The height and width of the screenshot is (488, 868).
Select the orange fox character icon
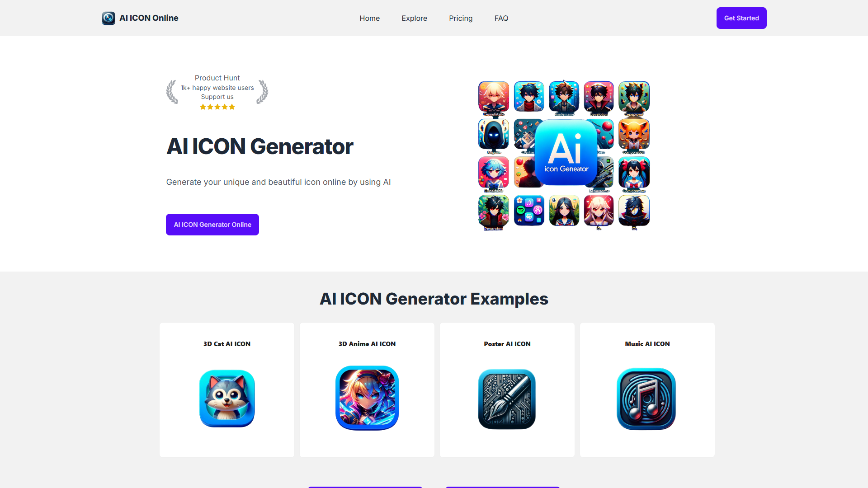(x=634, y=134)
